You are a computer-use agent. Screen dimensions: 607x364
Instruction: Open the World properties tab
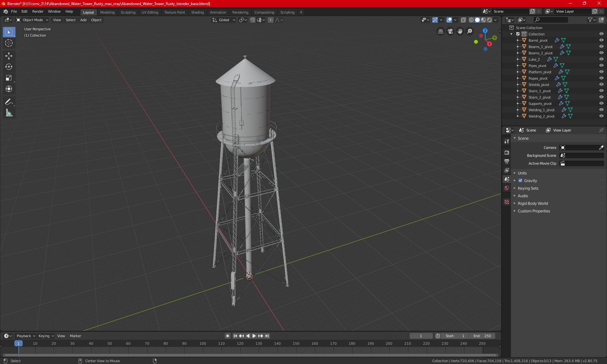(x=507, y=188)
